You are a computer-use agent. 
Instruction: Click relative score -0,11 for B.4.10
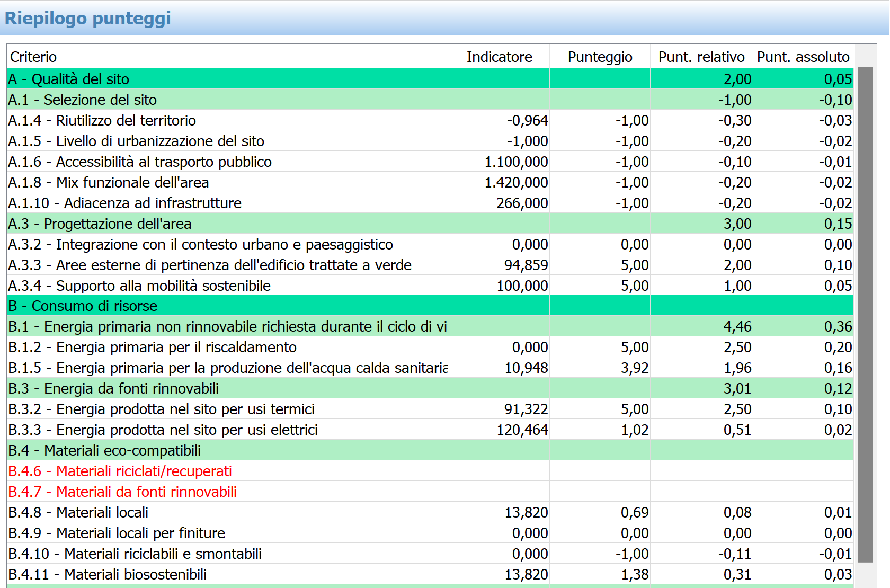(735, 554)
